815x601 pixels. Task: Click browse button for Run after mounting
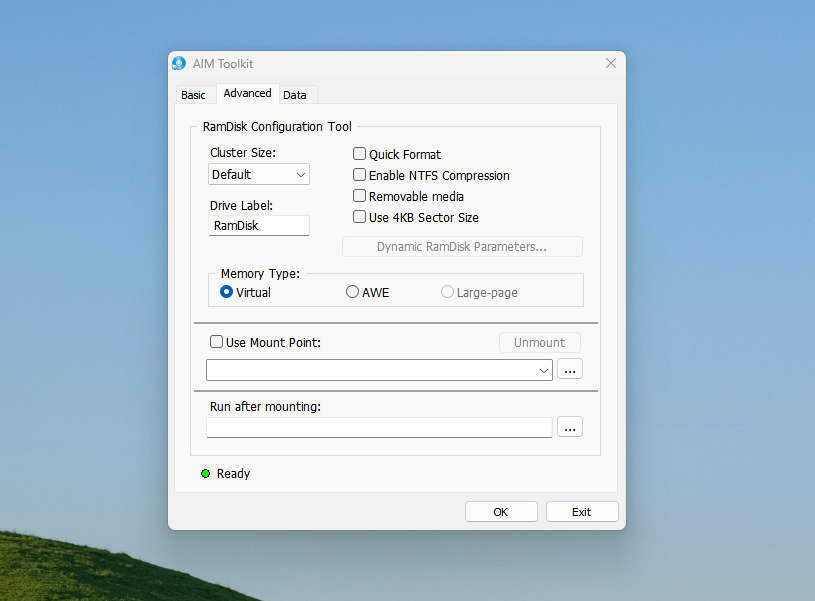[570, 428]
